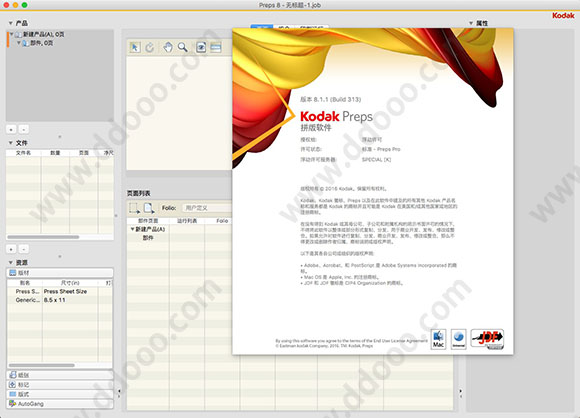Click the files table horizontal scrollbar
Viewport: 580px width, 418px height.
(x=43, y=237)
